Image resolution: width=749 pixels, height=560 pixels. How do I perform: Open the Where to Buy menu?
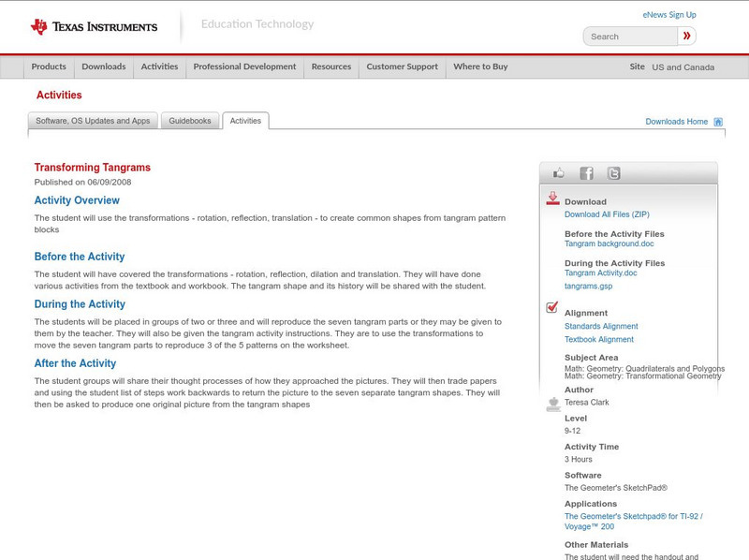pyautogui.click(x=480, y=66)
